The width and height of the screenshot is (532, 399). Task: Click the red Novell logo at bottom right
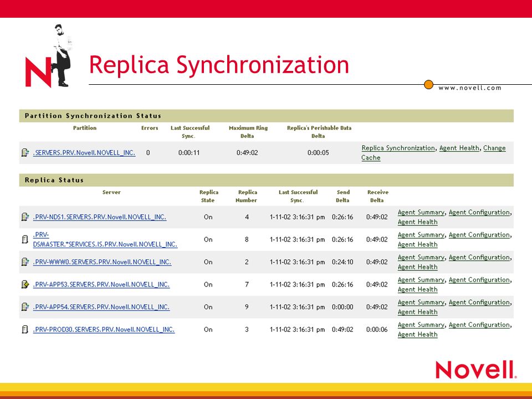pos(476,370)
